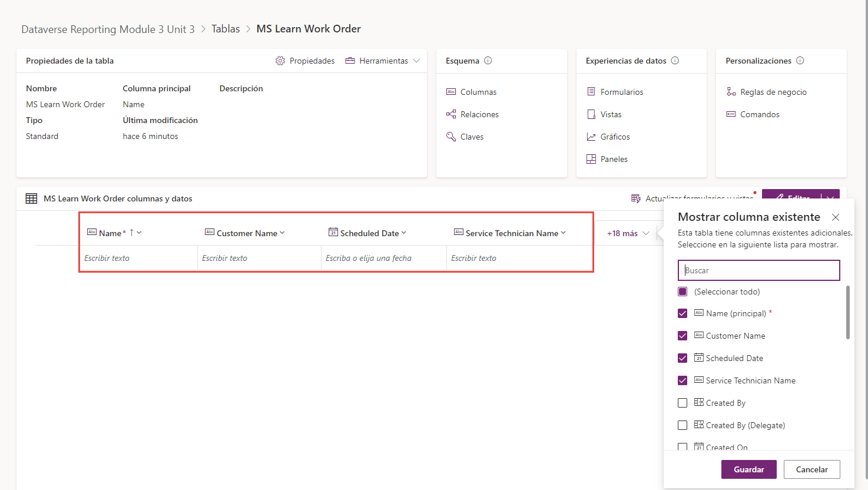The height and width of the screenshot is (490, 868).
Task: Open Customer Name column dropdown
Action: (x=282, y=233)
